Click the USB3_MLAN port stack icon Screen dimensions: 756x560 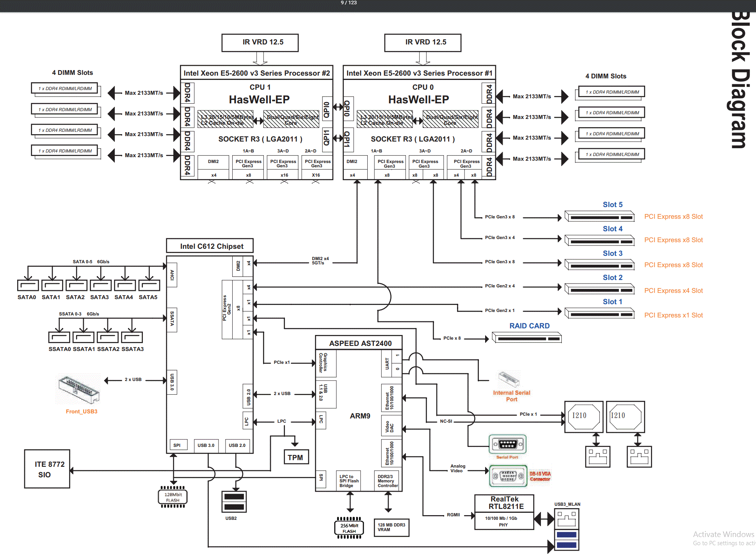tap(567, 530)
